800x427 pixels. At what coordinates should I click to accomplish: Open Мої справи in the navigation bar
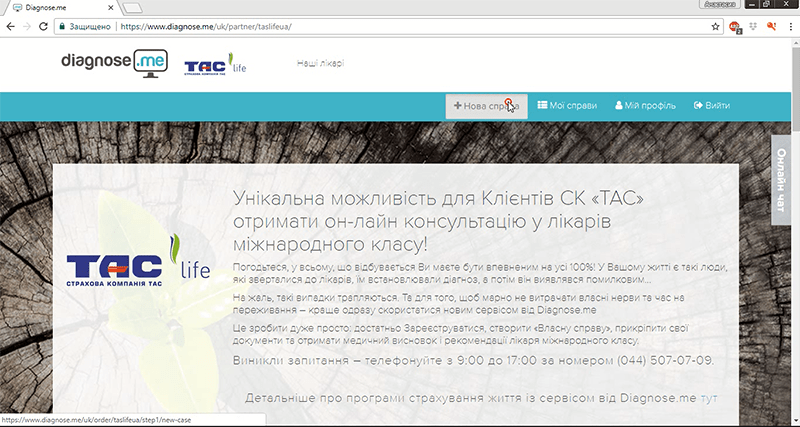coord(567,106)
